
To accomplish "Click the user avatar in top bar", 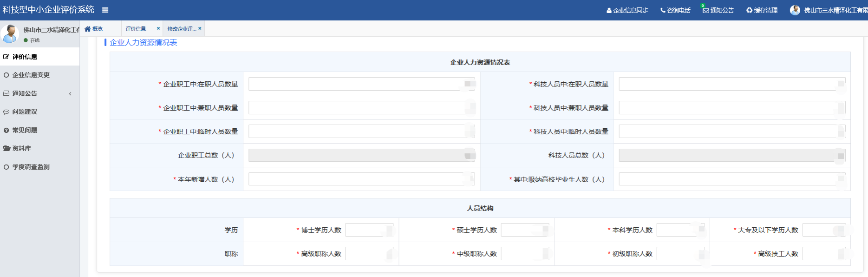I will click(x=795, y=10).
